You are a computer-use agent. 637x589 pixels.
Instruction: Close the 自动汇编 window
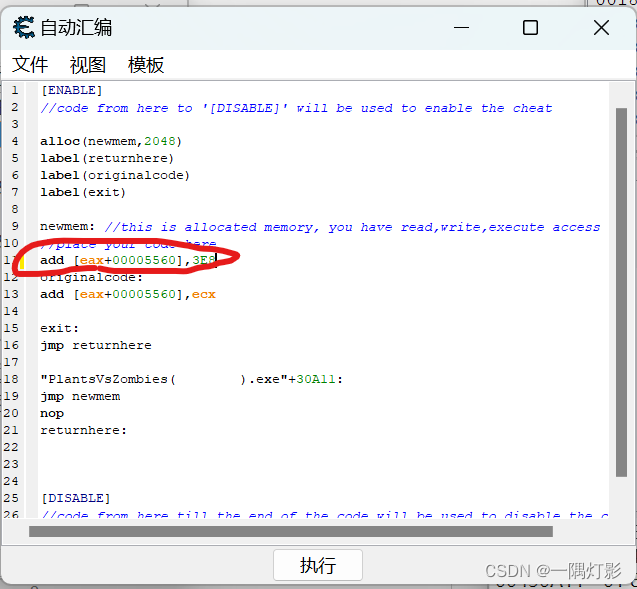(601, 28)
